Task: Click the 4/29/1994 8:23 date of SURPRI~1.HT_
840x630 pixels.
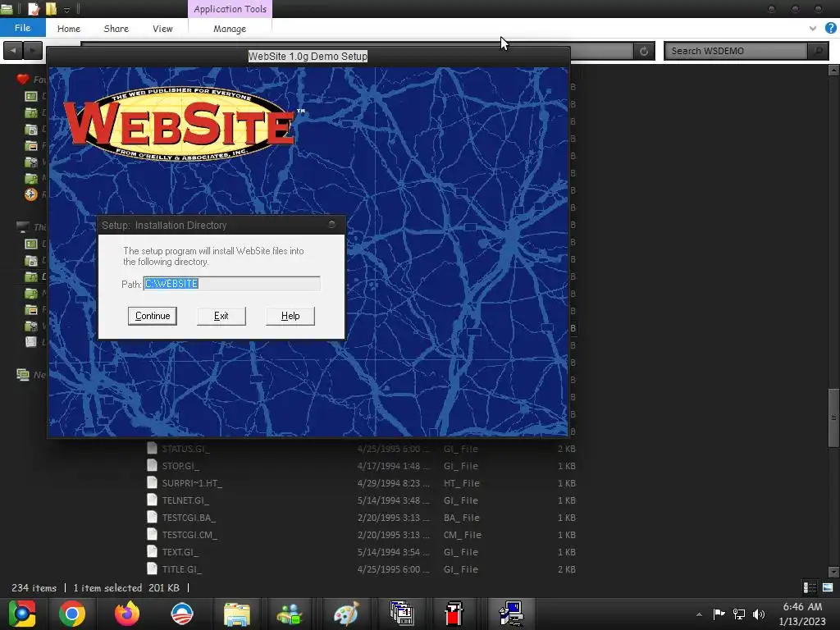Action: tap(393, 483)
